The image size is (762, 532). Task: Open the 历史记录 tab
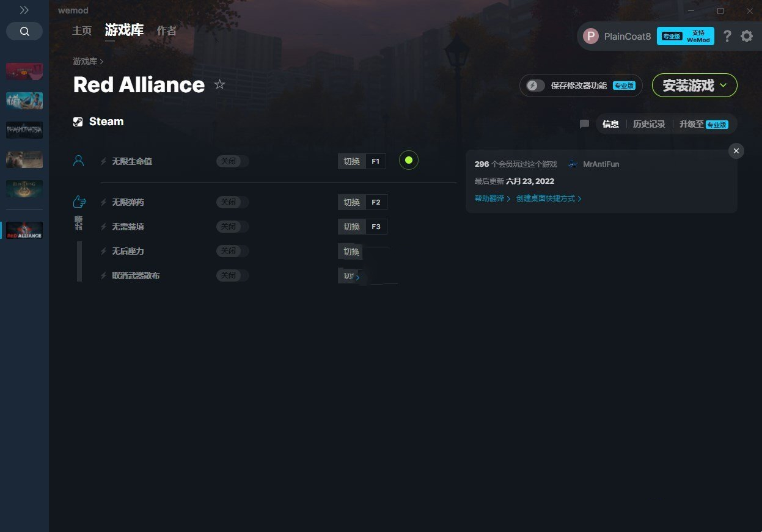point(649,124)
